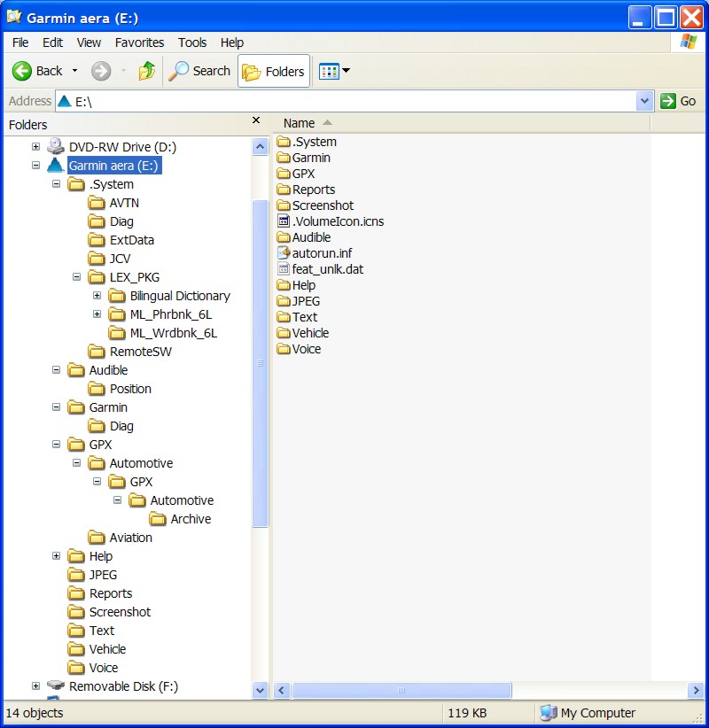This screenshot has height=728, width=709.
Task: Click the Vehicle folder icon in file list
Action: (284, 332)
